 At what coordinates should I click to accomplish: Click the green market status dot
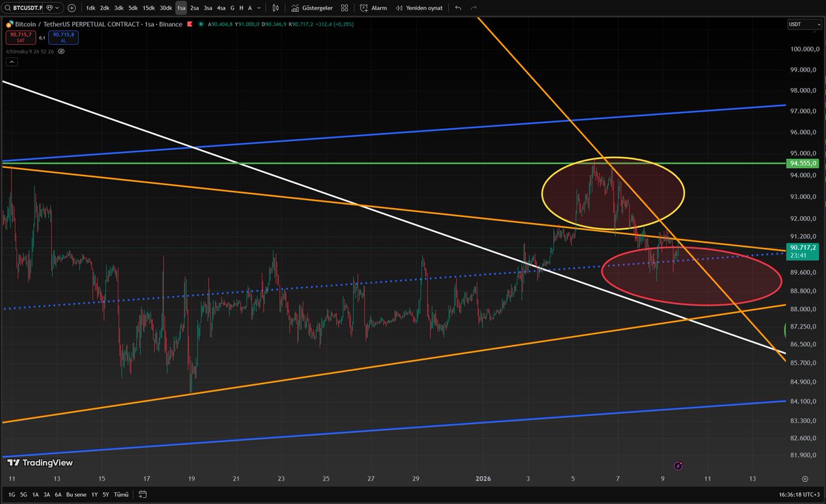point(201,24)
